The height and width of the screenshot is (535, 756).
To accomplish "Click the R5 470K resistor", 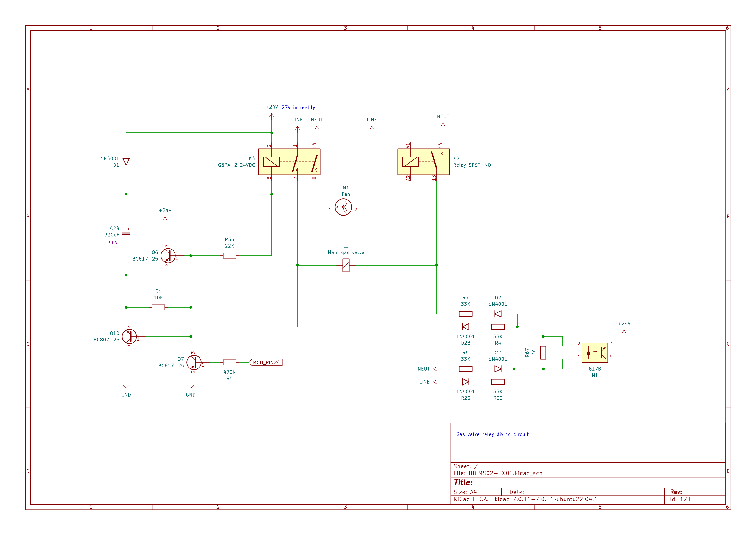I will click(230, 362).
